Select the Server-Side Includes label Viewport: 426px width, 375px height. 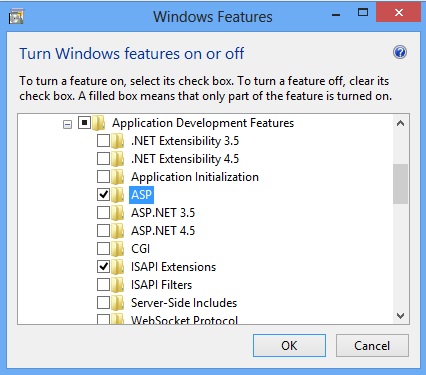coord(184,303)
